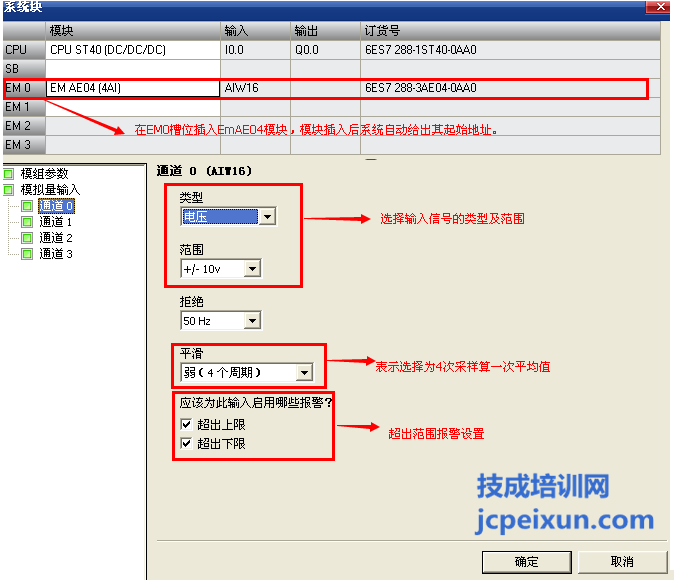Close the 系统块 dialog window
Viewport: 675px width, 585px height.
(660, 6)
